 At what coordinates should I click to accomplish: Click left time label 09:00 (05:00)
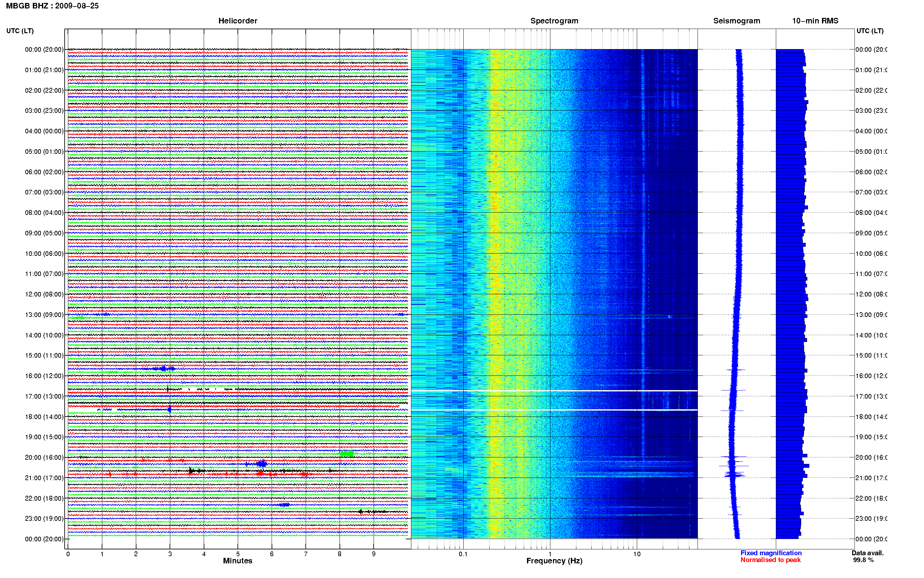pyautogui.click(x=44, y=233)
